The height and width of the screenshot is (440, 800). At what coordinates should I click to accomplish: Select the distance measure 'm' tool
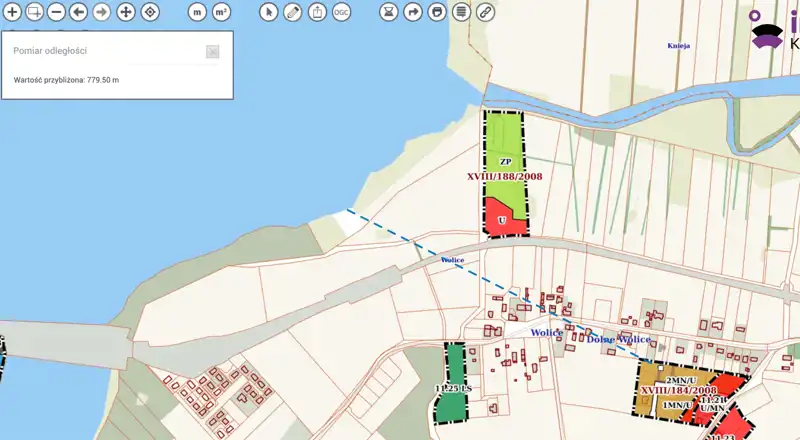tap(197, 12)
